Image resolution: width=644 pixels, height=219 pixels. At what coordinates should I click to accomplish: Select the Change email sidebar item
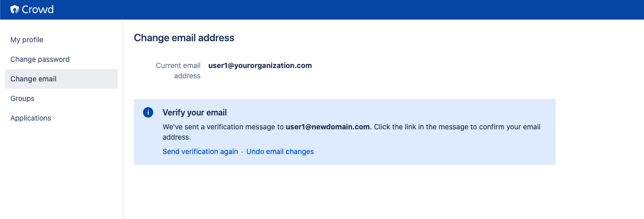(33, 79)
